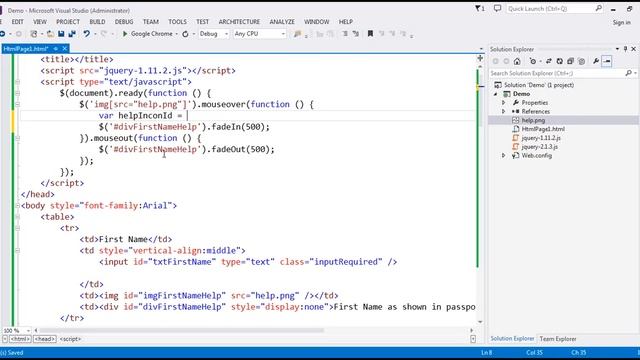
Task: Click the Sign in link
Action: pos(621,22)
